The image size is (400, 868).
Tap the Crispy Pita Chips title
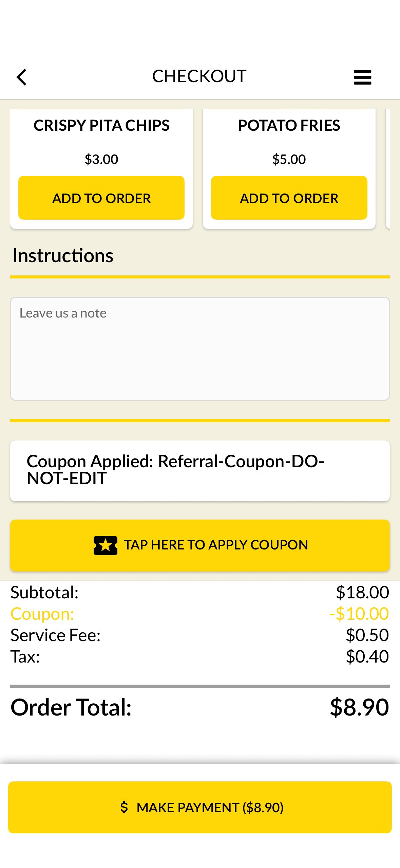(x=101, y=125)
